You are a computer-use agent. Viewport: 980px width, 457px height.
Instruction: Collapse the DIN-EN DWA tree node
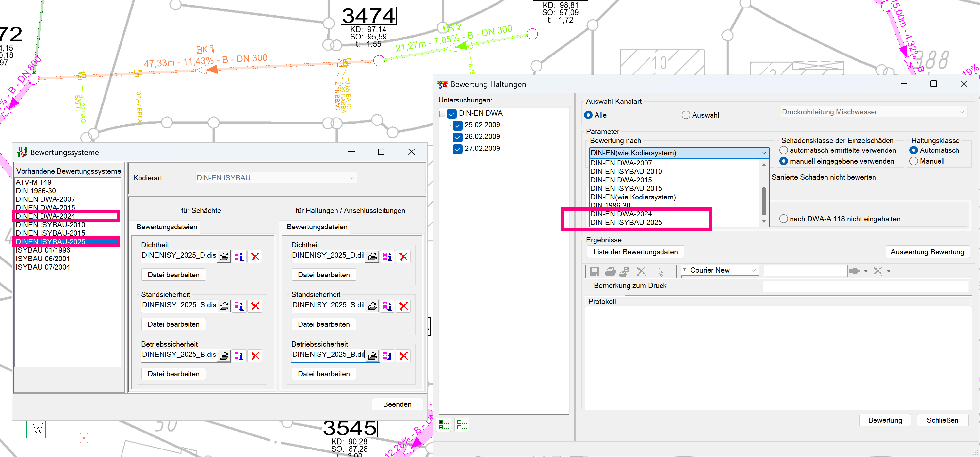[x=442, y=114]
